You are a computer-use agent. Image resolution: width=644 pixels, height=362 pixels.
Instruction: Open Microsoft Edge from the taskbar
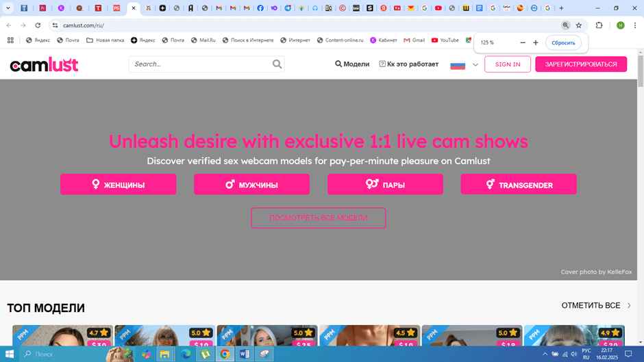pos(186,354)
